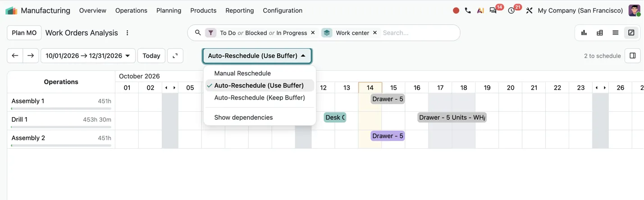644x200 pixels.
Task: Open the date range dropdown
Action: point(88,56)
